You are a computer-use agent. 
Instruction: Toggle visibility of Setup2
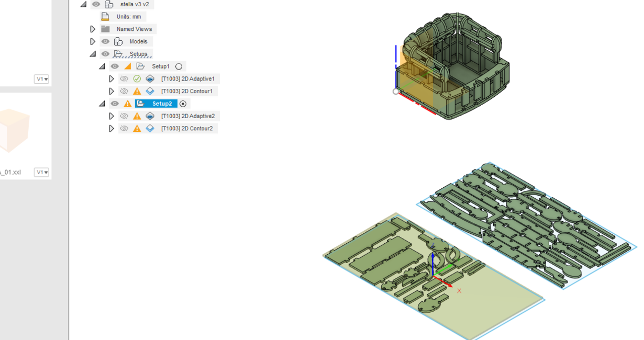coord(115,104)
